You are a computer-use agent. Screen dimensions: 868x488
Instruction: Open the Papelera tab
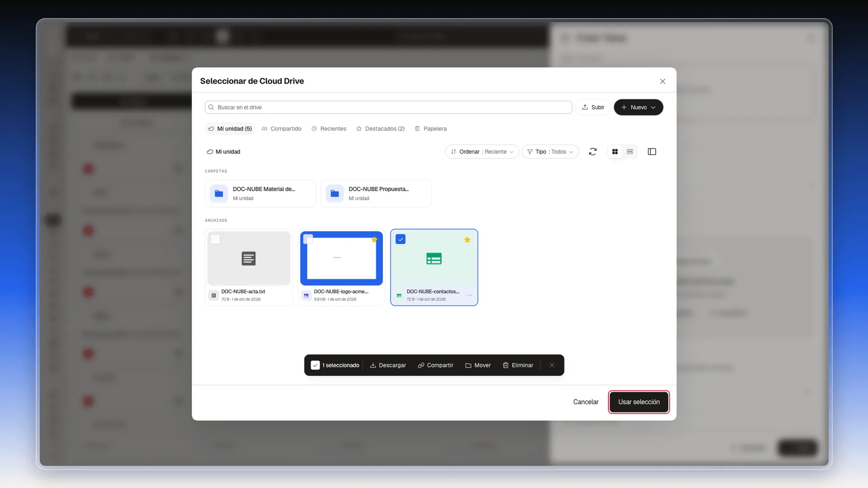point(431,129)
